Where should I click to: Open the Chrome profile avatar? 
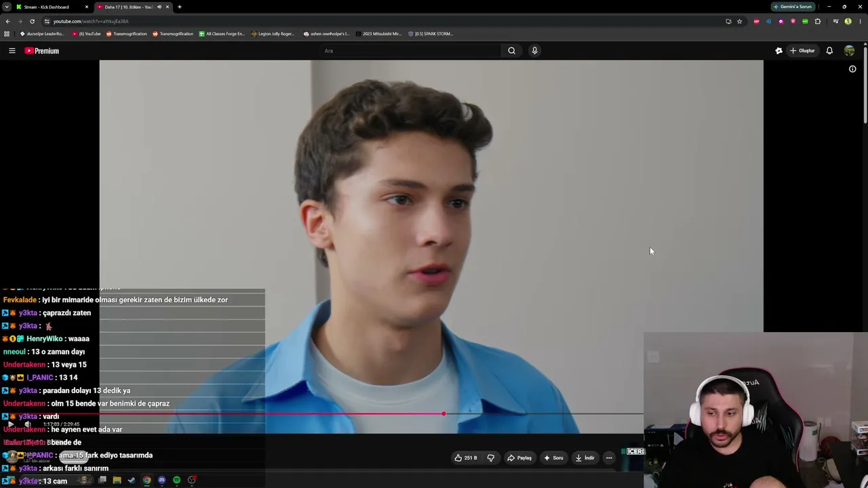[x=848, y=21]
